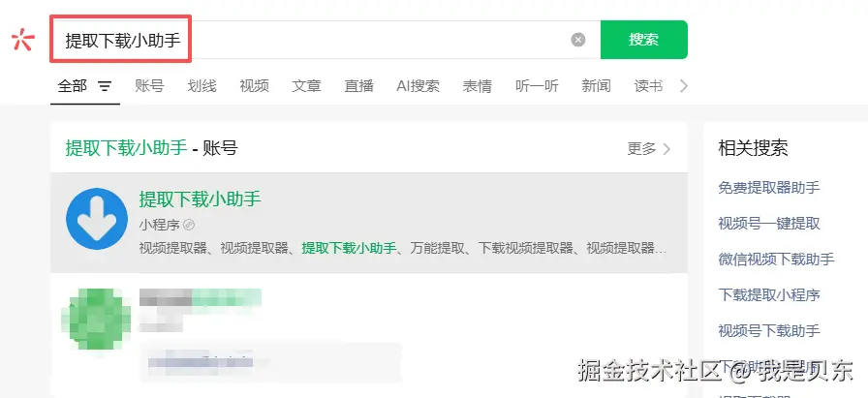Image resolution: width=868 pixels, height=398 pixels.
Task: Switch to the 视频 tab
Action: [x=254, y=86]
